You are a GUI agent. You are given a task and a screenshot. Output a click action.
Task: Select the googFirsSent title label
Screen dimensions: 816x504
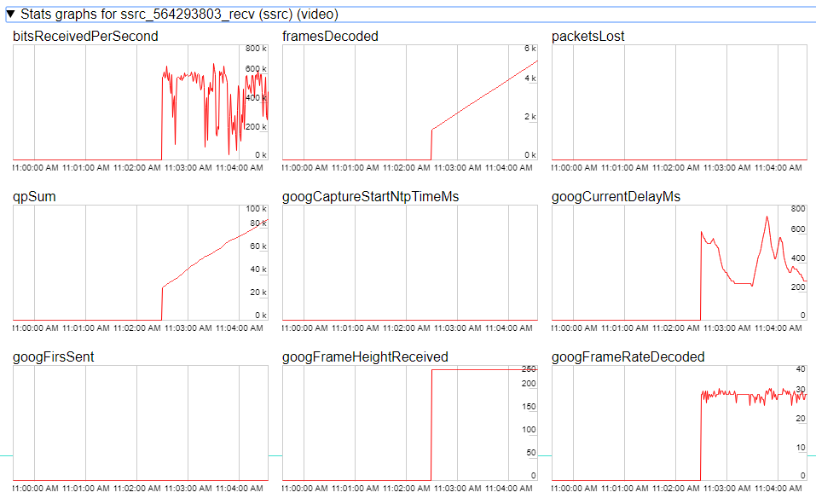pos(54,356)
